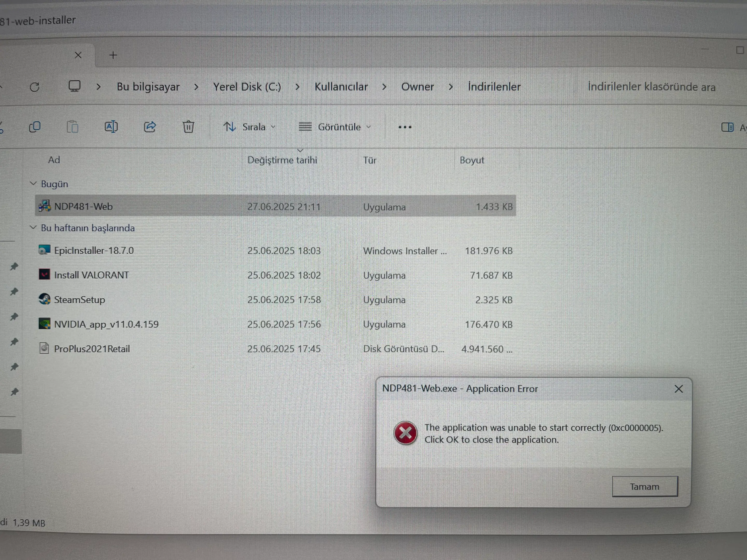Click the Paste icon in toolbar
Screen dimensions: 747x560
point(72,127)
